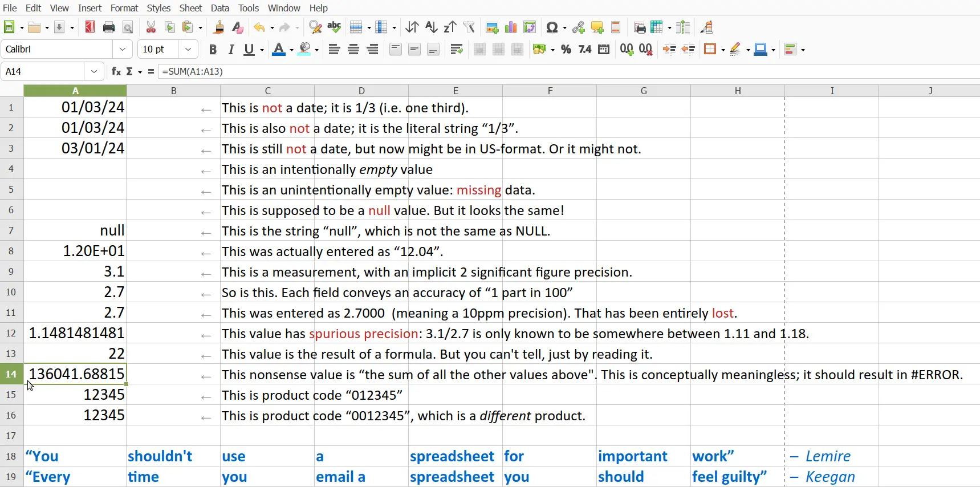Click the Sort Ascending icon
The image size is (980, 487).
tap(432, 27)
